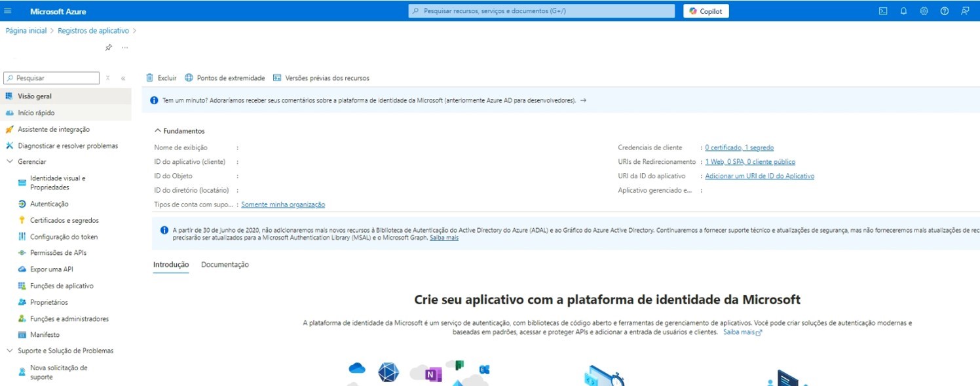Screen dimensions: 980x386
Task: Click the Assistente de integração rocket icon
Action: point(9,129)
